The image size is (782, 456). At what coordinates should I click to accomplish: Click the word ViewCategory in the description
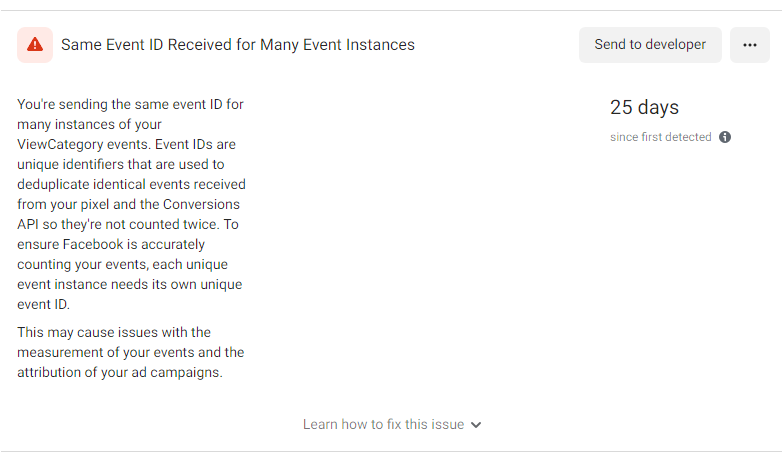click(x=60, y=145)
